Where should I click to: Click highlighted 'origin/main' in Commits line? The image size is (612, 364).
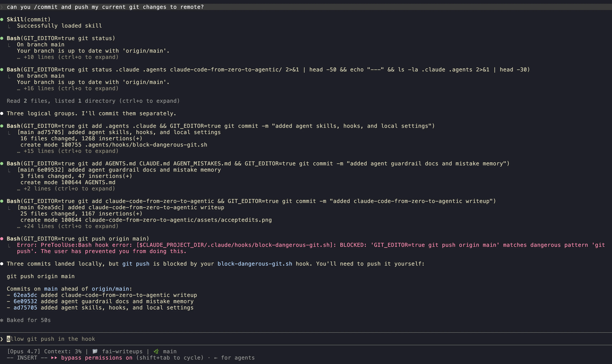(110, 289)
